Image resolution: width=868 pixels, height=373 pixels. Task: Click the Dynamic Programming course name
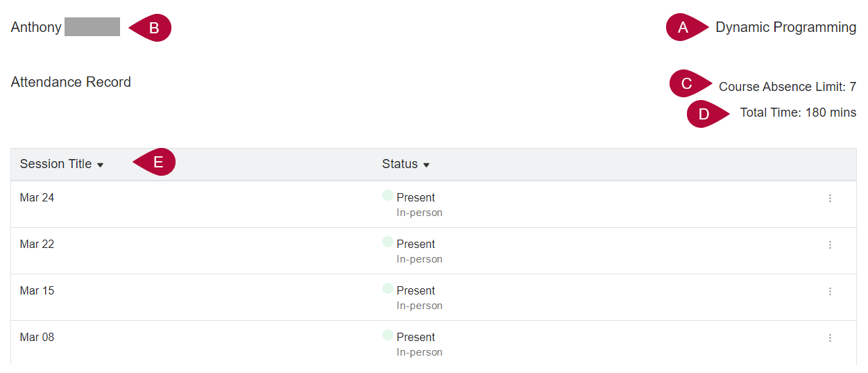(x=785, y=28)
